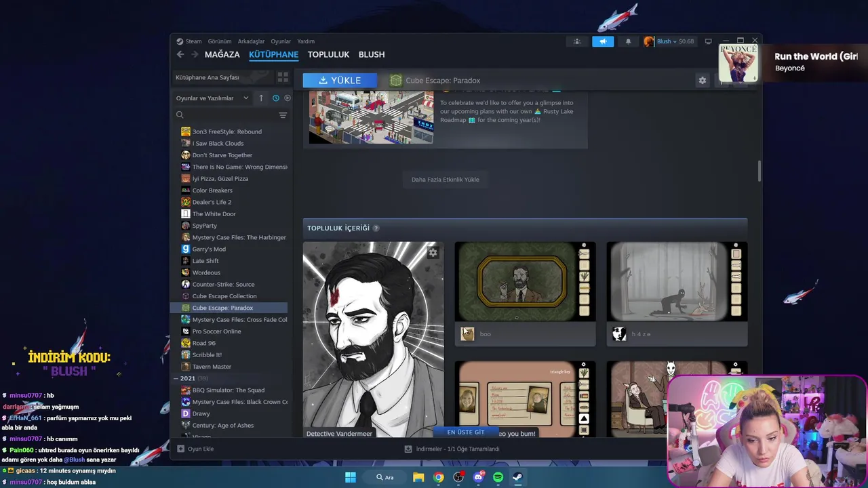The image size is (868, 488).
Task: Click the YÜKLE install button
Action: click(341, 80)
